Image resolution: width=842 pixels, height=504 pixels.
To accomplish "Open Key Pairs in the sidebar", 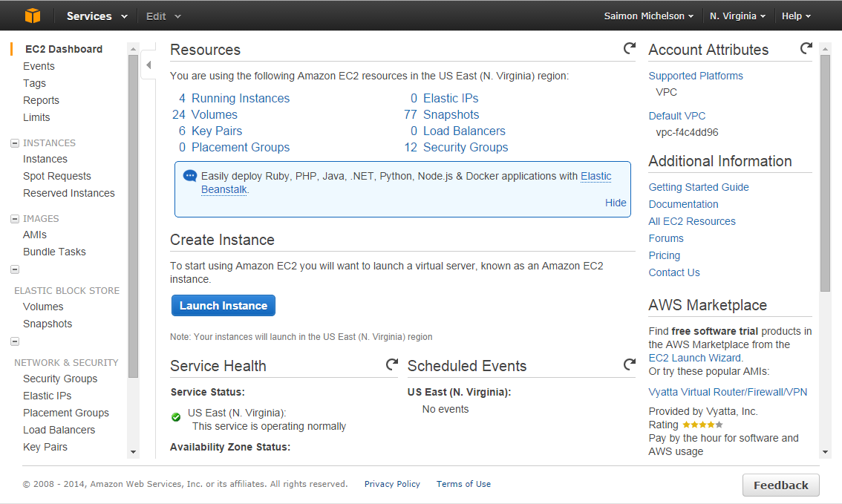I will (x=45, y=447).
